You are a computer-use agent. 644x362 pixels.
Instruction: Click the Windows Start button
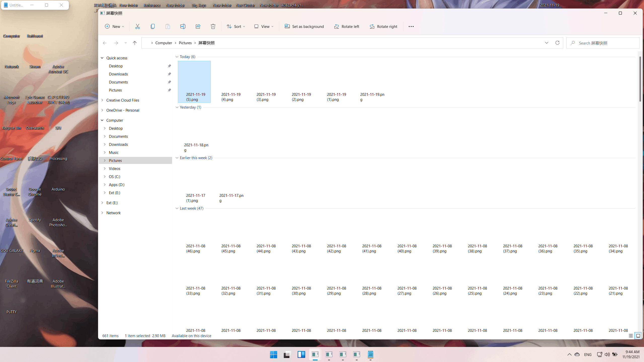pyautogui.click(x=273, y=354)
